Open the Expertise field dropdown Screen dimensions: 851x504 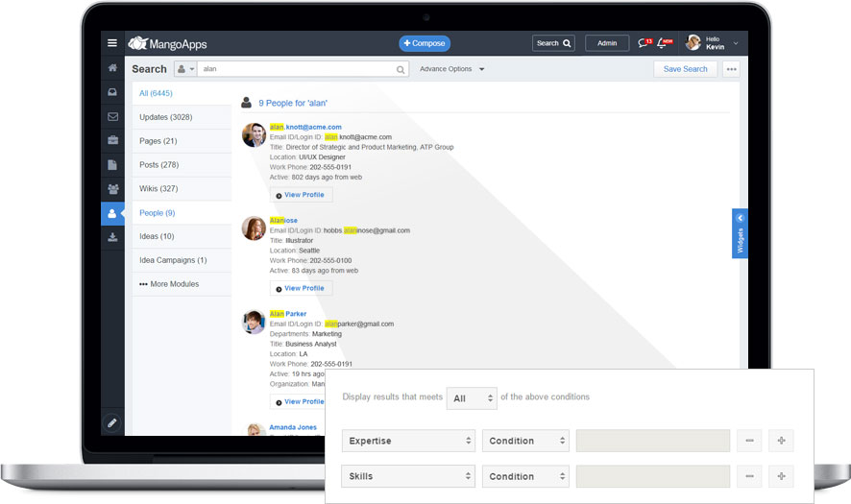coord(408,441)
